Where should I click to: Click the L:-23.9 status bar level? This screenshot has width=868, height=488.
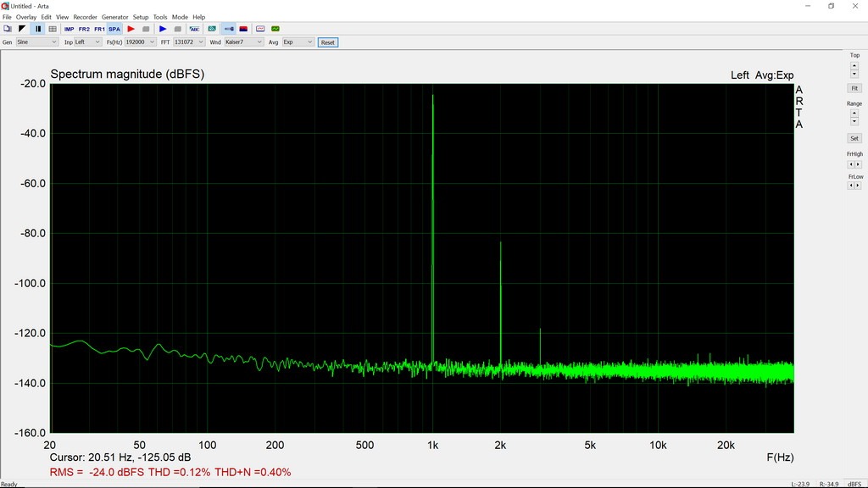coord(800,484)
